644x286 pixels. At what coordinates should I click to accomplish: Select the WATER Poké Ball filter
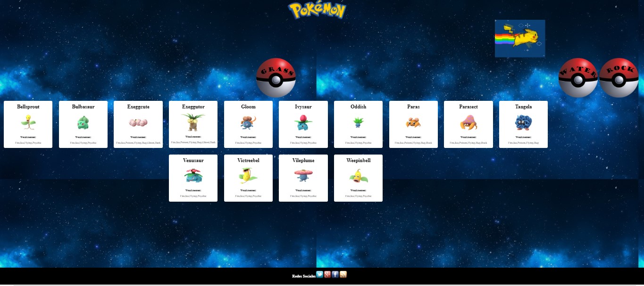[x=578, y=78]
